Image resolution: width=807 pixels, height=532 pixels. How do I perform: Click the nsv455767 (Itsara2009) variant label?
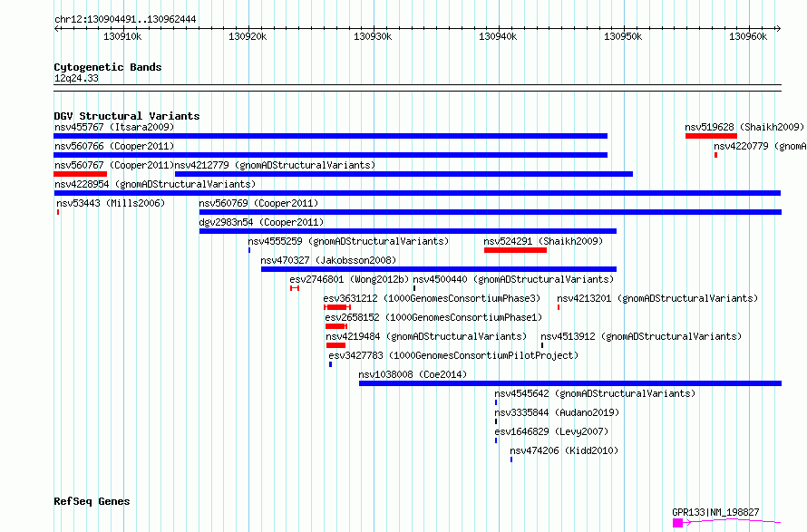tap(114, 127)
